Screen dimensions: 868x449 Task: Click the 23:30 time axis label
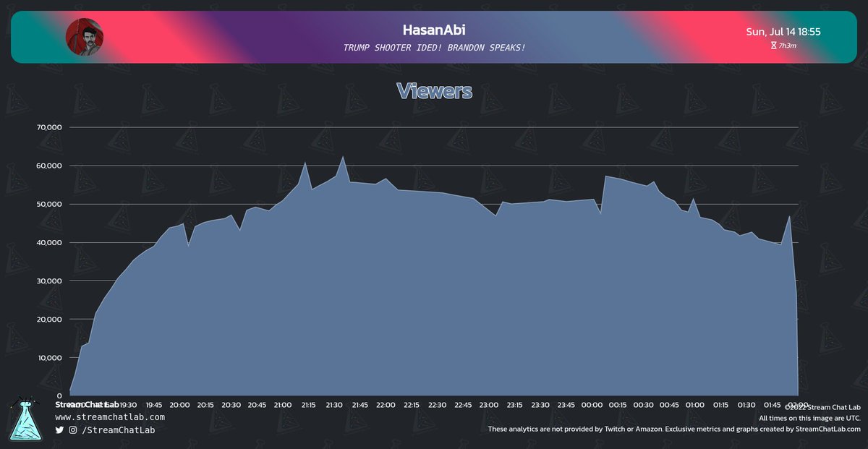540,405
